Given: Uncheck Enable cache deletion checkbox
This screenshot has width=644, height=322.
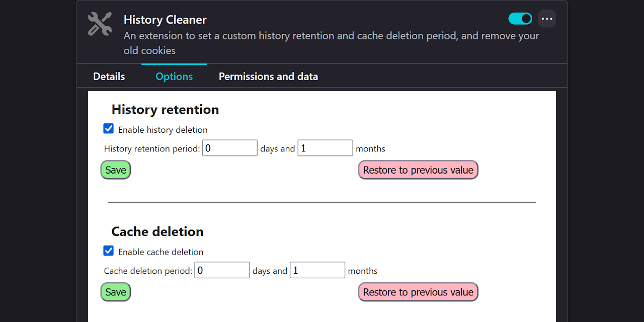Looking at the screenshot, I should point(109,251).
